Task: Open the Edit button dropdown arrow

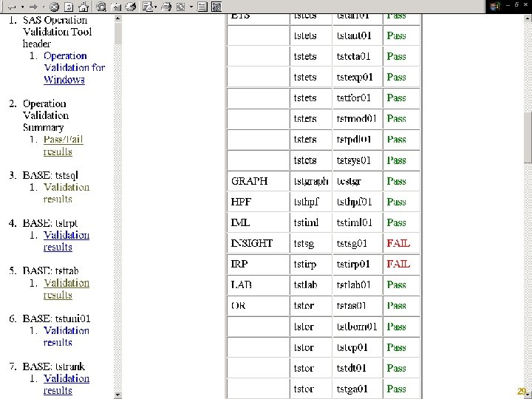Action: (x=191, y=7)
